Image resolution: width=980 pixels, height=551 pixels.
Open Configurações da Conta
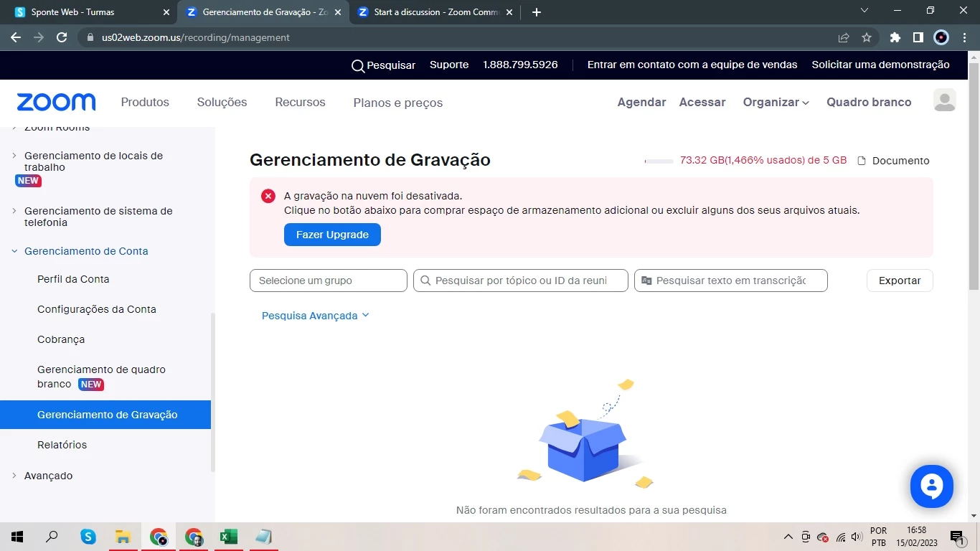click(x=97, y=309)
